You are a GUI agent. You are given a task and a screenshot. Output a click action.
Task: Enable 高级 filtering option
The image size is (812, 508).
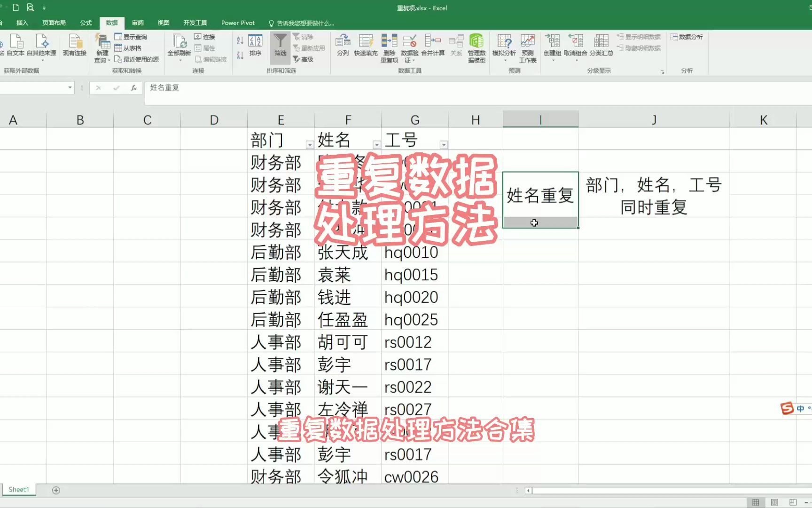click(x=305, y=60)
